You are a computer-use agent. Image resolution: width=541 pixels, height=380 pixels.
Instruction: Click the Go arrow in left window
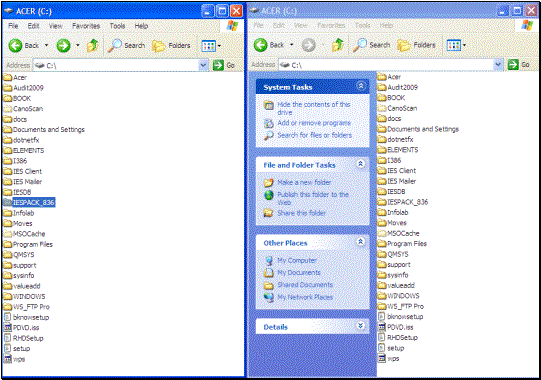[x=218, y=65]
